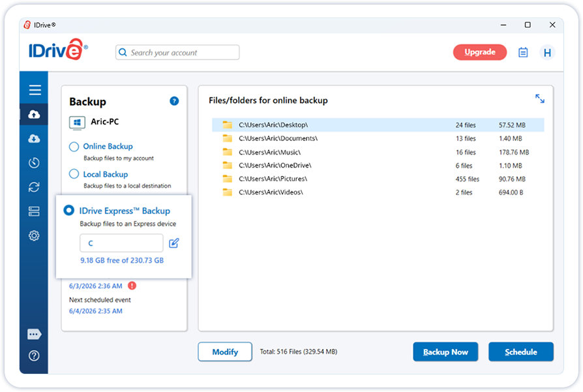Select the Local Backup radio button
This screenshot has height=392, width=583.
coord(74,174)
